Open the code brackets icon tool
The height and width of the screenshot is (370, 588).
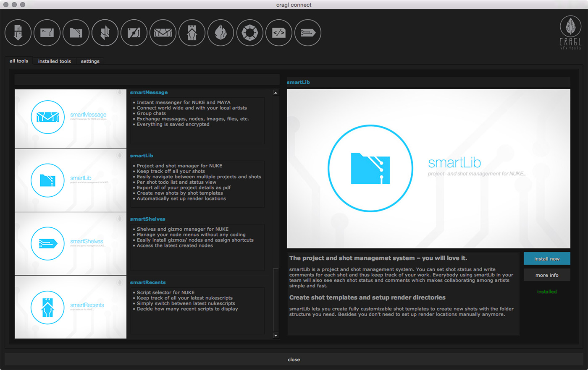point(279,33)
